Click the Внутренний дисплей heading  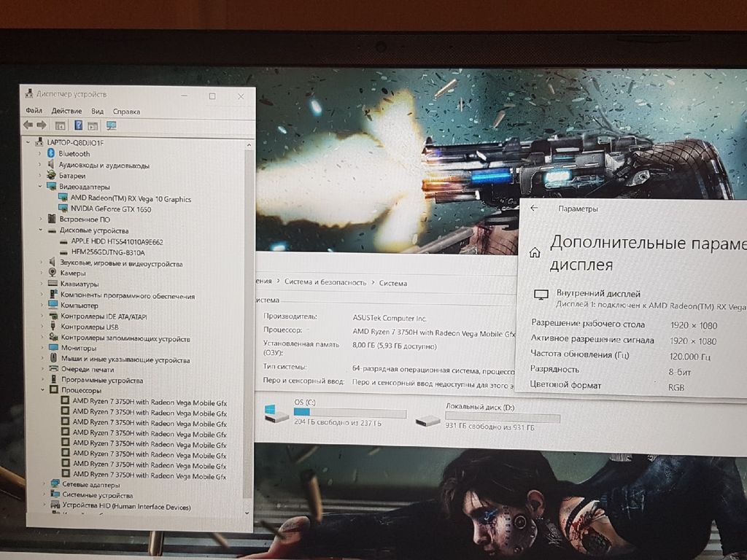click(x=598, y=293)
